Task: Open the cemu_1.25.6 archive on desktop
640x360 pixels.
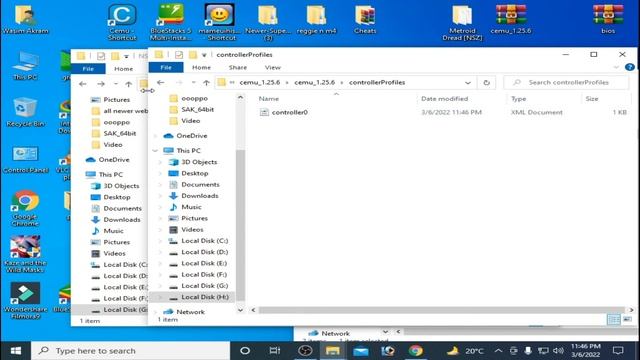Action: [x=511, y=20]
